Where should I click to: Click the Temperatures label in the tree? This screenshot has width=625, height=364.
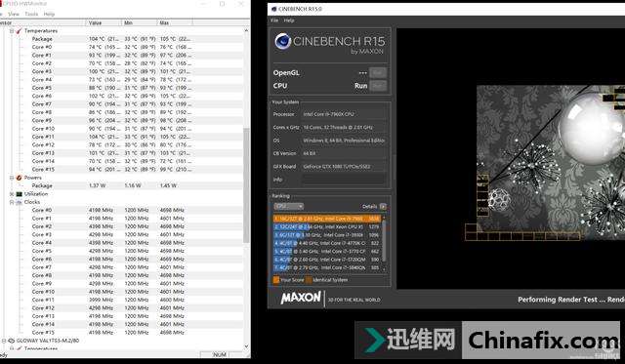41,30
